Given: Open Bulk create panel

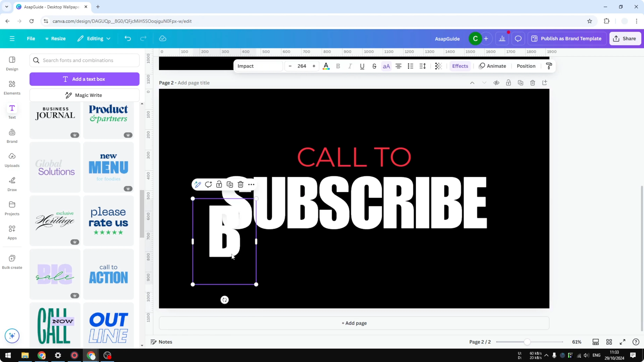Looking at the screenshot, I should (12, 262).
